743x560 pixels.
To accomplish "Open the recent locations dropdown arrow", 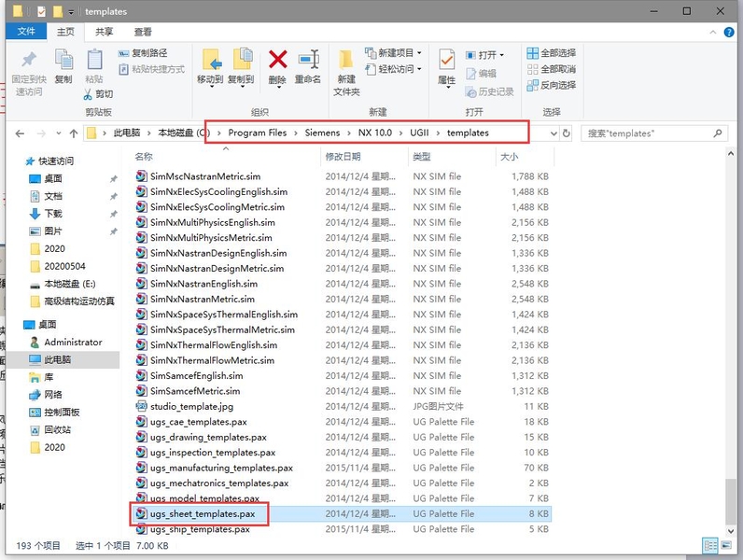I will pyautogui.click(x=58, y=133).
